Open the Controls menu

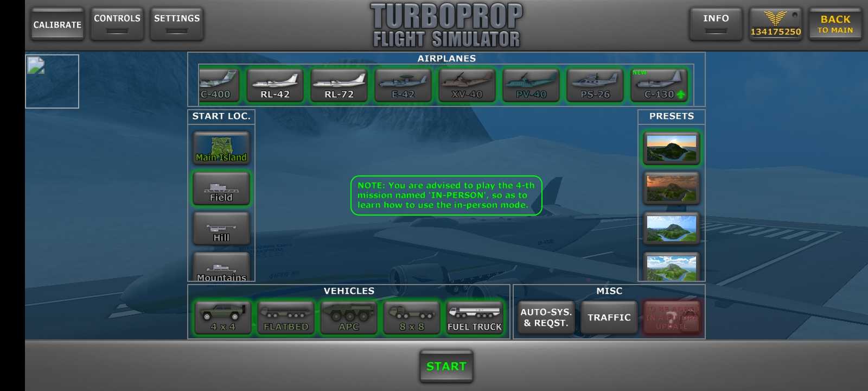[117, 24]
